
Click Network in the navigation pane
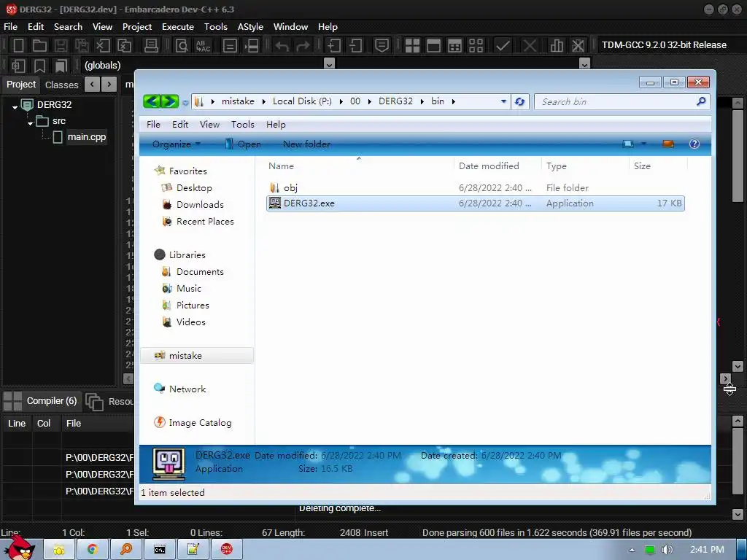click(x=187, y=389)
